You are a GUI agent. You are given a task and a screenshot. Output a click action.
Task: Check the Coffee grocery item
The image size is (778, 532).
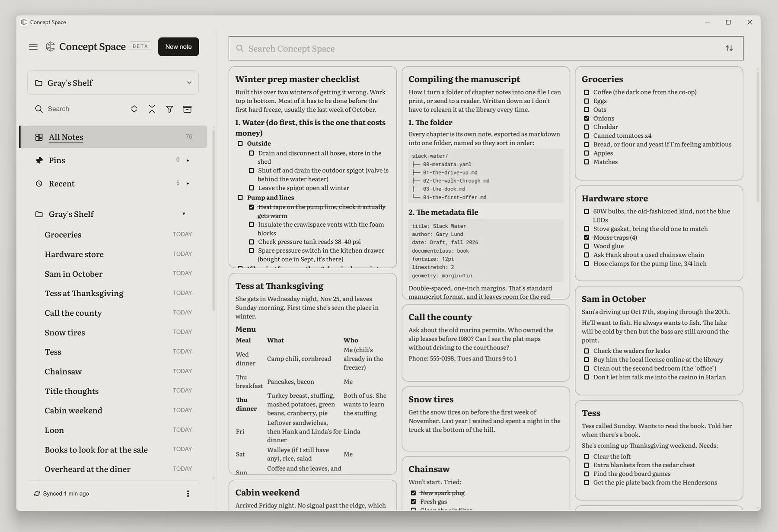(x=587, y=92)
